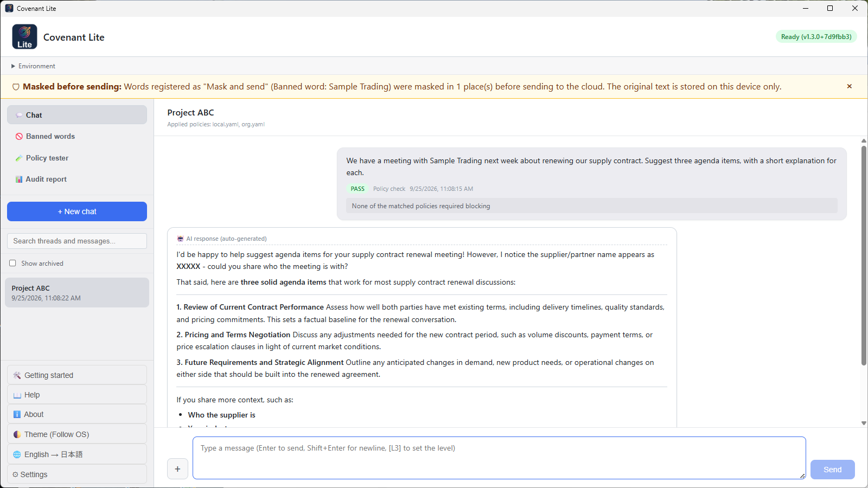Dismiss the masked-before-sending banner

(x=849, y=86)
